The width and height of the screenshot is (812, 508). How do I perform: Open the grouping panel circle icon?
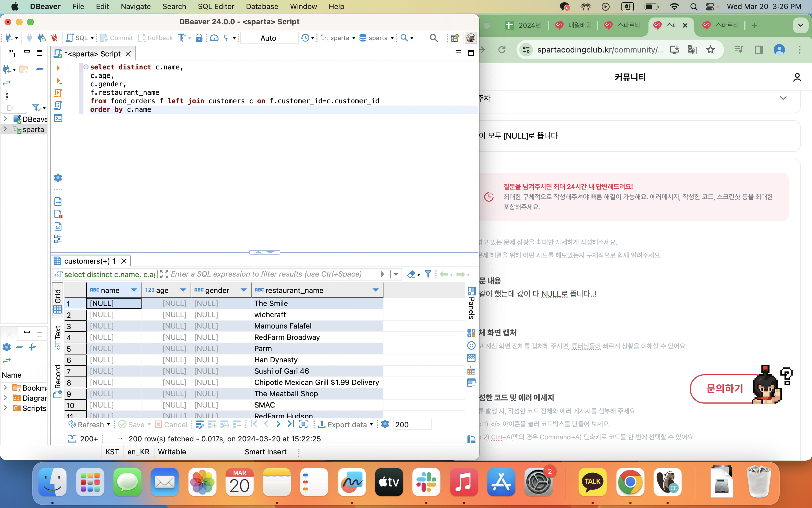[x=471, y=345]
